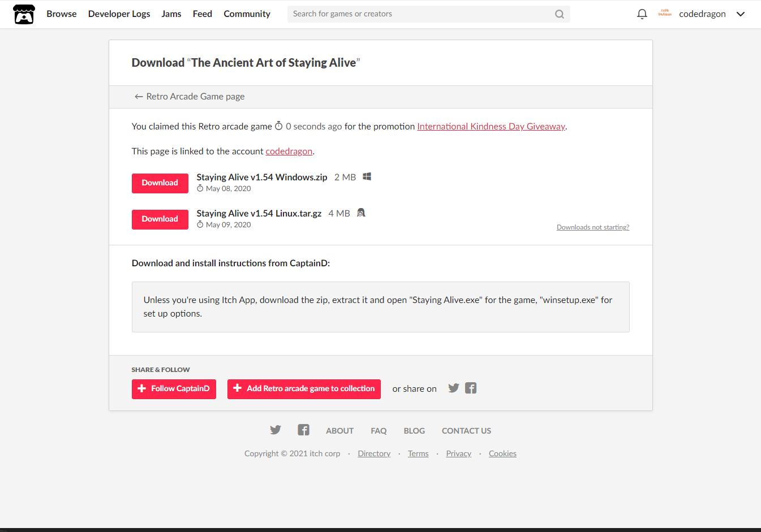Image resolution: width=761 pixels, height=532 pixels.
Task: Open the Privacy footer link
Action: pos(458,453)
